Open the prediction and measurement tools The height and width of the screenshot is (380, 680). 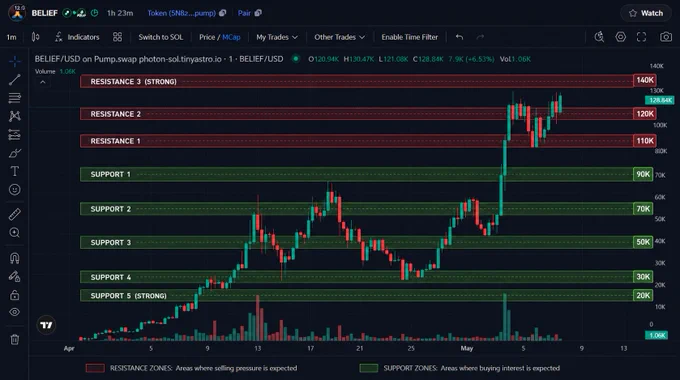(x=15, y=135)
